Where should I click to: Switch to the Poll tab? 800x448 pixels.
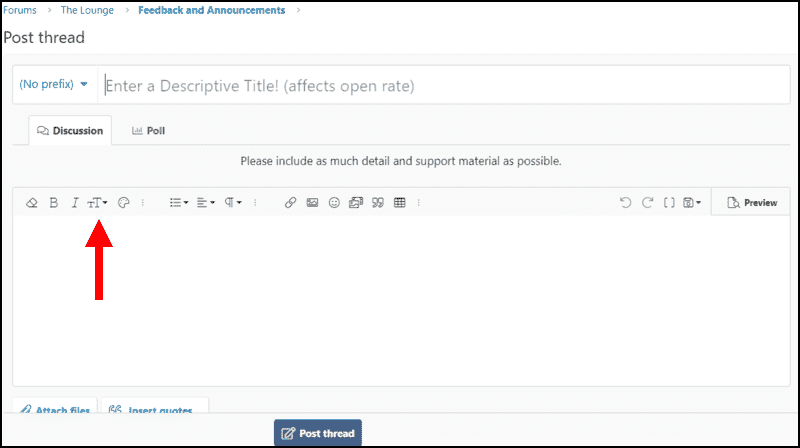pos(148,131)
